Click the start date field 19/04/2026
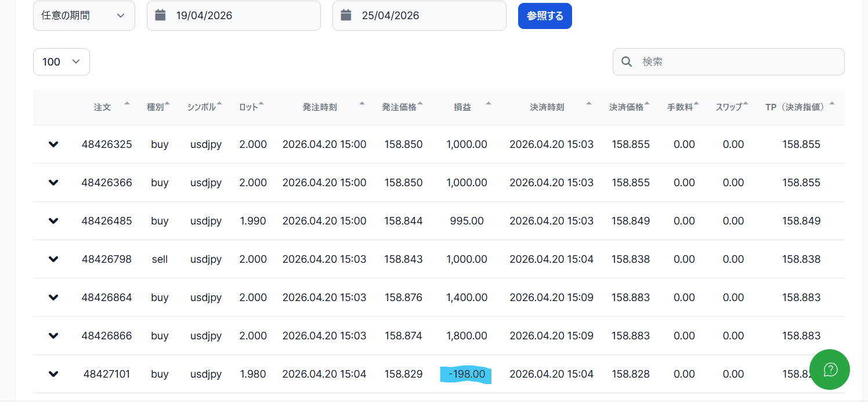The width and height of the screenshot is (868, 402). [234, 16]
